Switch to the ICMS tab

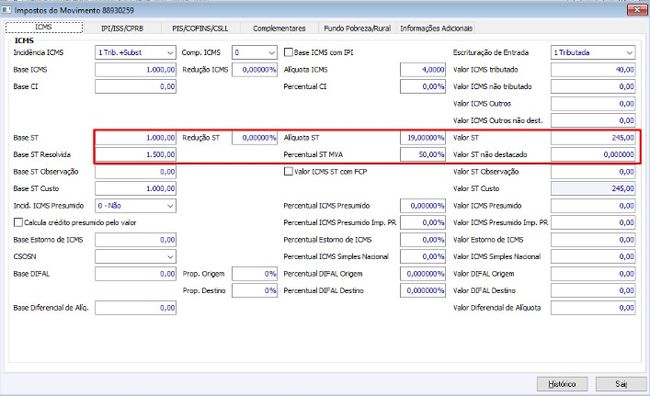44,27
